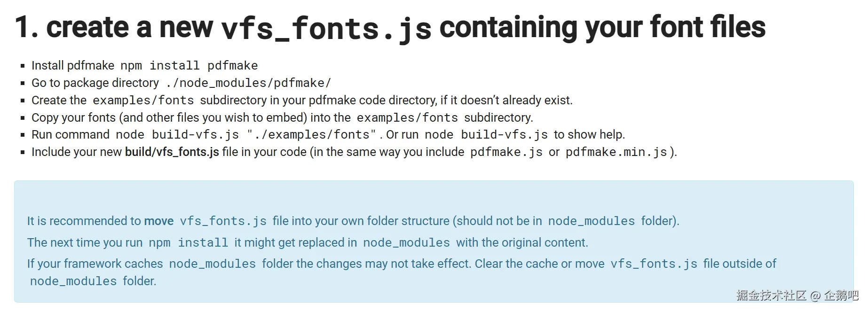Click 'vfs_fonts.js' after 'cache or move'

click(x=654, y=264)
